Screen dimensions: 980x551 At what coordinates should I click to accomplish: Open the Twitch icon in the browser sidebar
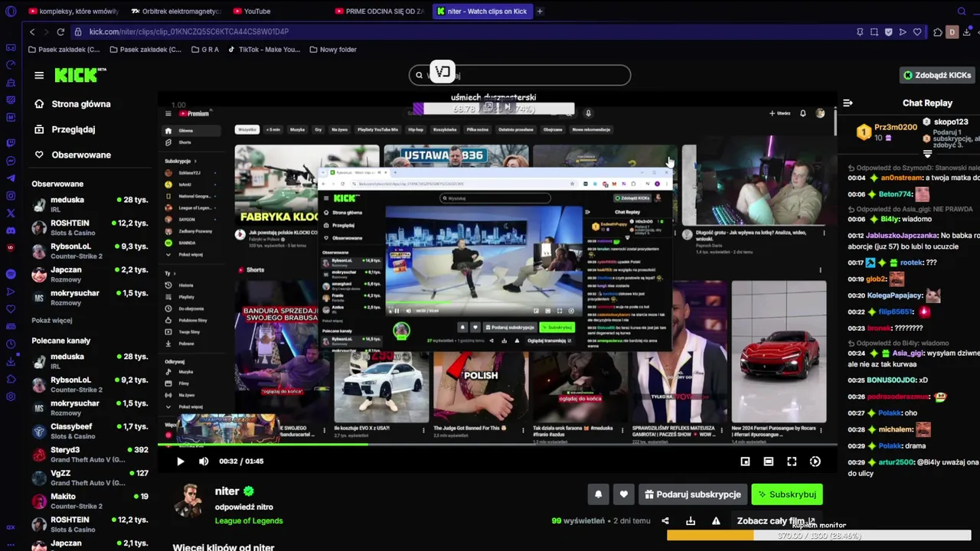pyautogui.click(x=11, y=142)
